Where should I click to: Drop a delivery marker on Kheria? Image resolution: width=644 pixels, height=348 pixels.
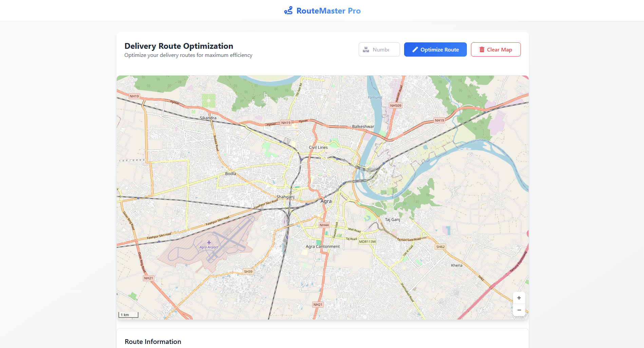coord(457,265)
